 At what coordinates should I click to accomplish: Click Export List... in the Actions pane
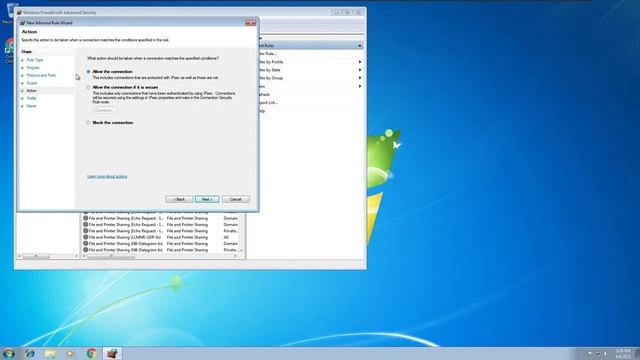(x=268, y=102)
